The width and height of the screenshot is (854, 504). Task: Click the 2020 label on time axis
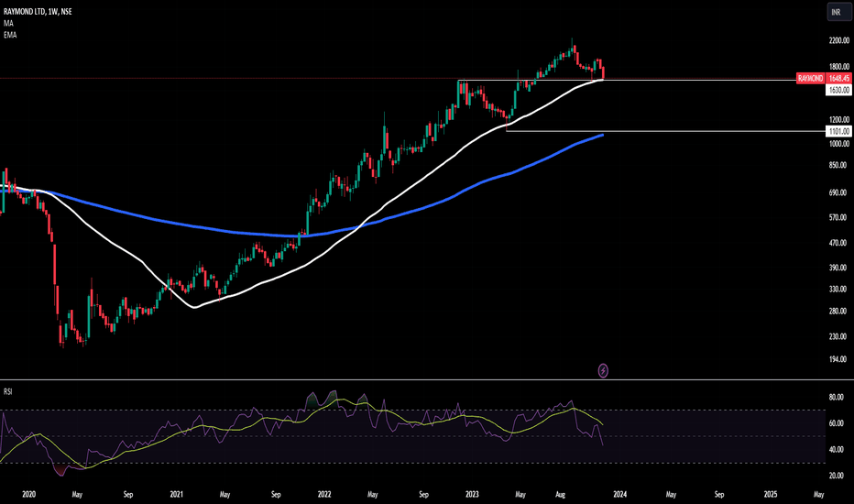click(29, 495)
